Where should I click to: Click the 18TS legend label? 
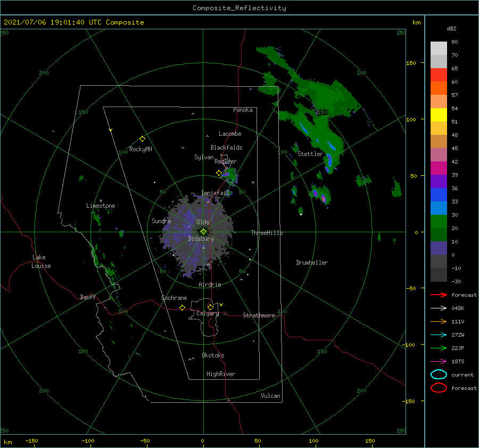pyautogui.click(x=458, y=362)
